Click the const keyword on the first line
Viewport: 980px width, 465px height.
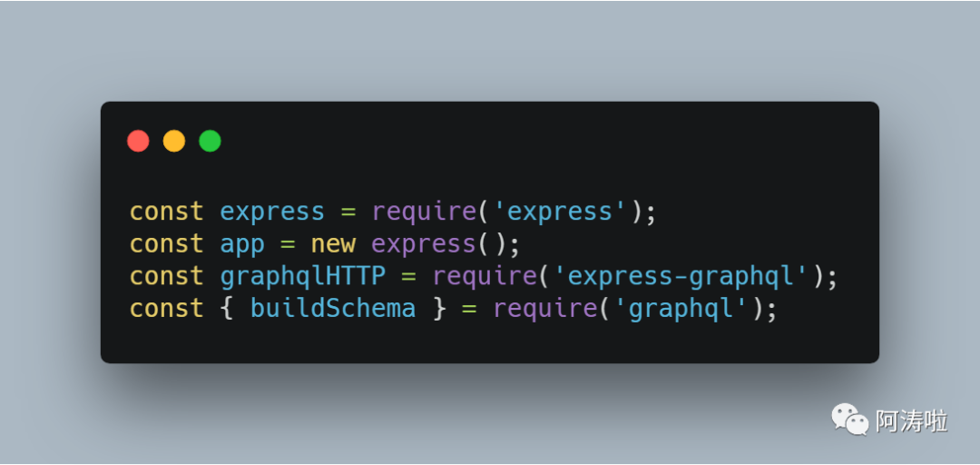click(x=166, y=212)
